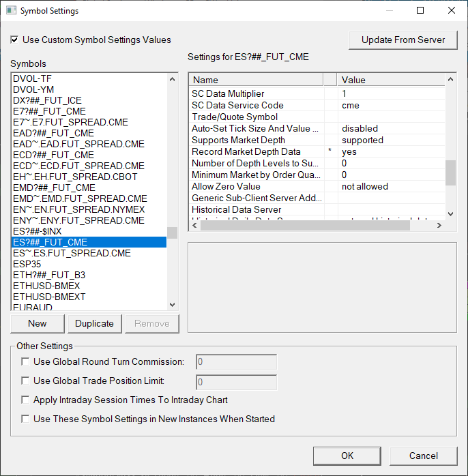The width and height of the screenshot is (468, 476).
Task: Click the Symbol Settings window icon
Action: 11,11
